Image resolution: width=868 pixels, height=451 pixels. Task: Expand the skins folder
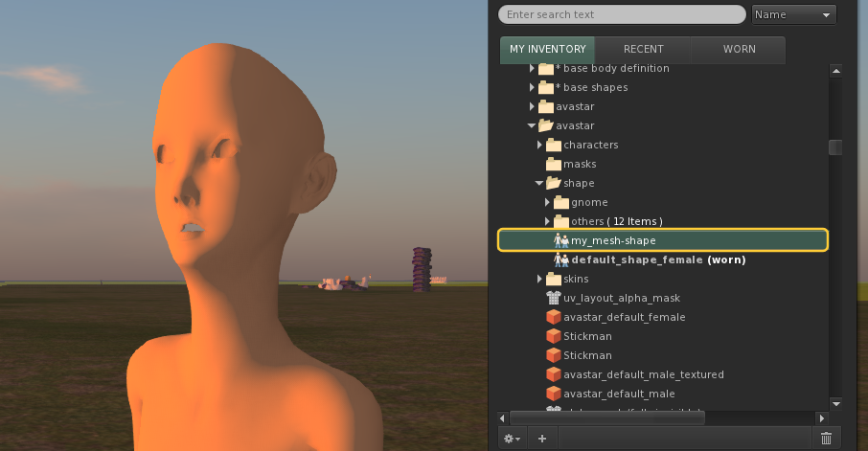(539, 279)
